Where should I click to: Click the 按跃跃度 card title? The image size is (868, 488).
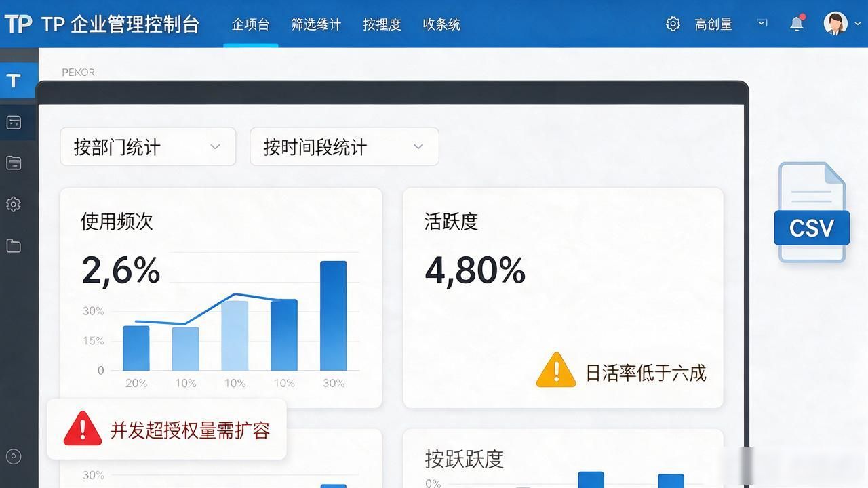[465, 459]
